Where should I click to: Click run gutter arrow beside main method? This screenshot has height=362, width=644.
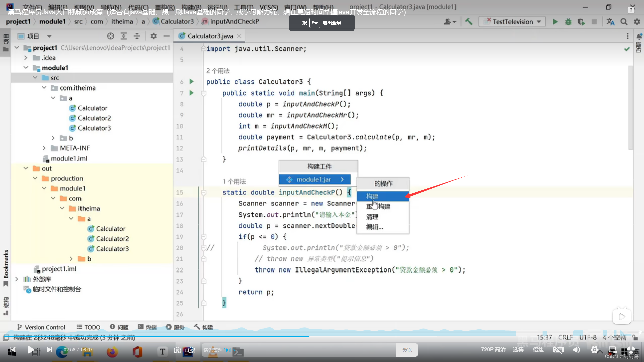(192, 93)
